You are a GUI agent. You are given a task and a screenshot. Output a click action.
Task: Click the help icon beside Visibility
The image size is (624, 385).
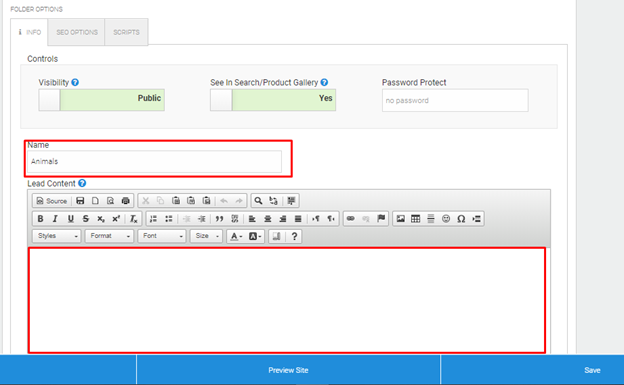(x=75, y=82)
